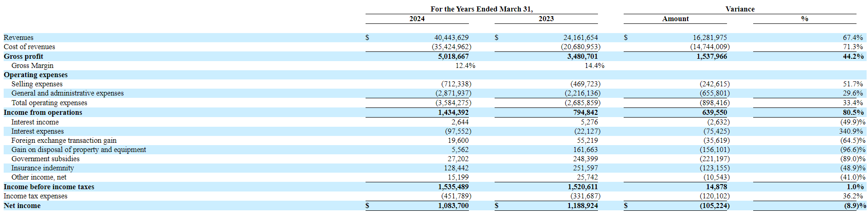
Task: Click the Gross profit row label
Action: click(x=23, y=56)
